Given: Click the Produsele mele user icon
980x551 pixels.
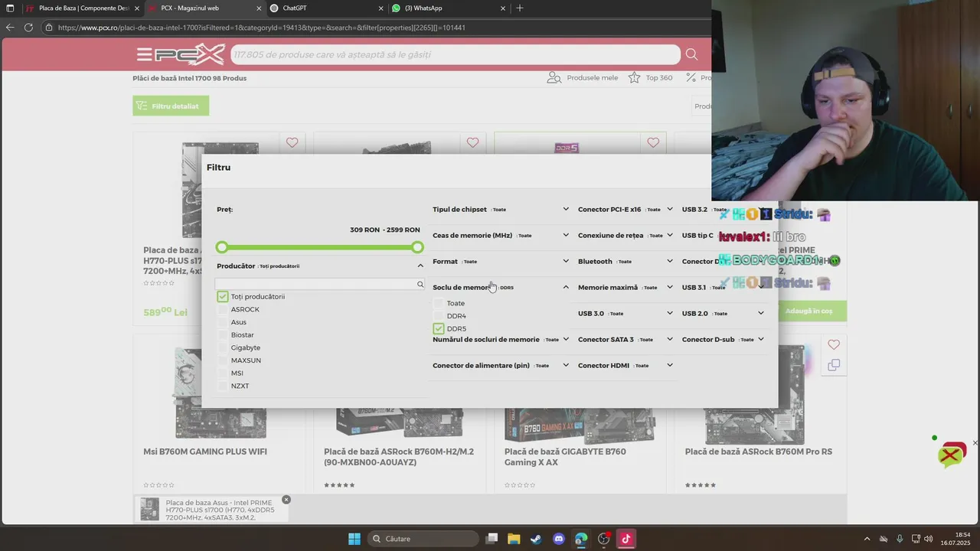Looking at the screenshot, I should [x=554, y=77].
